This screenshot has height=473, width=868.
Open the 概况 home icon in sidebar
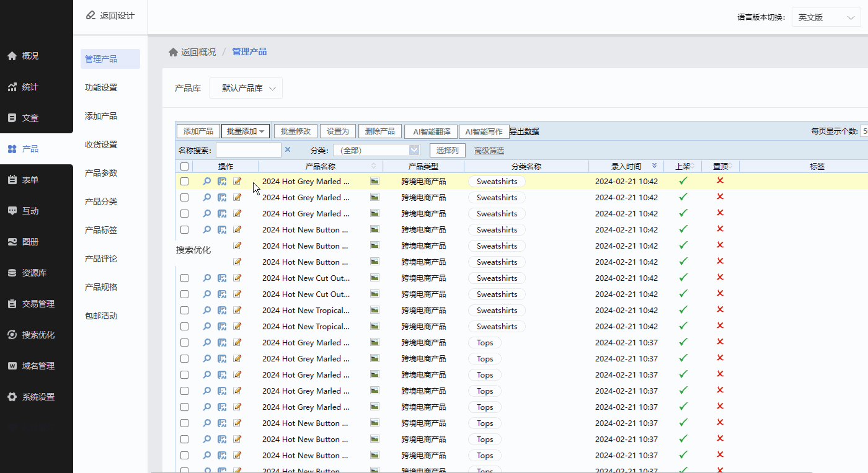(x=12, y=56)
